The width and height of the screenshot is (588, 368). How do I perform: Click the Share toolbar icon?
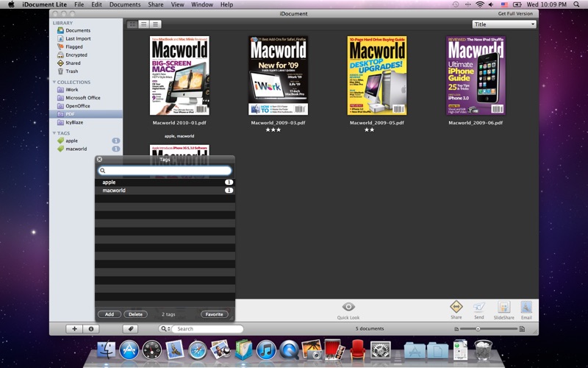456,307
